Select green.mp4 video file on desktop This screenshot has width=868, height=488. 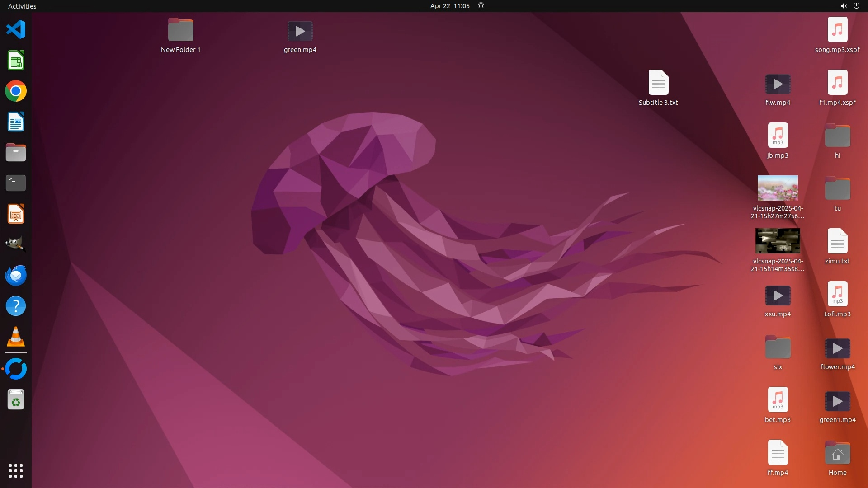click(300, 31)
